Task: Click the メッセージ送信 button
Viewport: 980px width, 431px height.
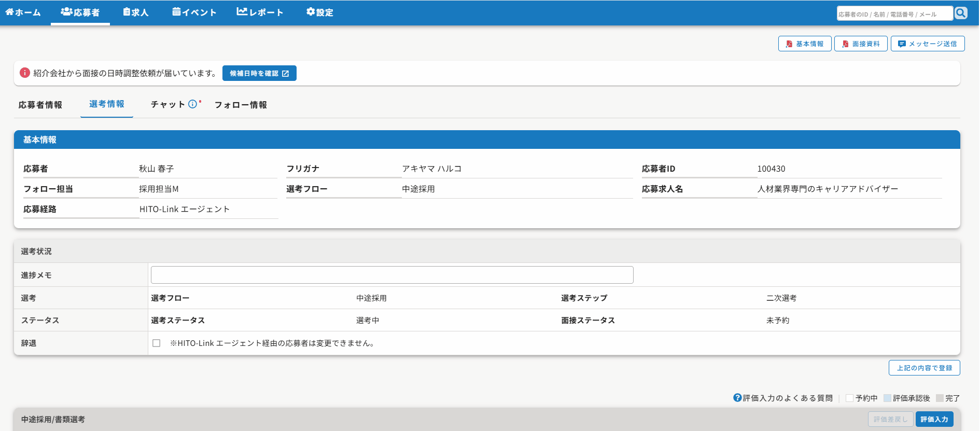Action: [928, 44]
